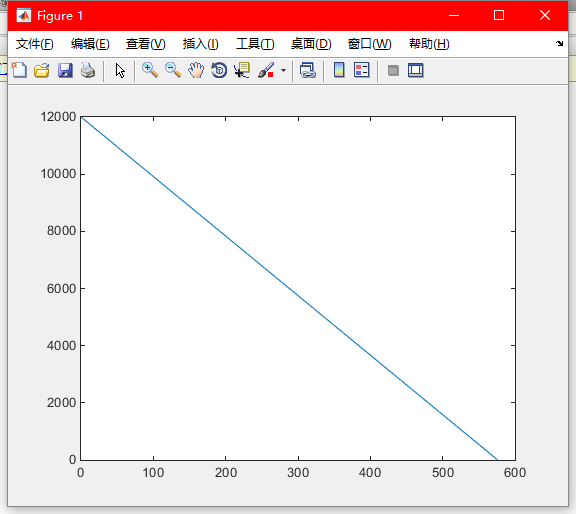Select the Edit Plot arrow tool
Viewport: 576px width, 514px height.
pyautogui.click(x=120, y=71)
